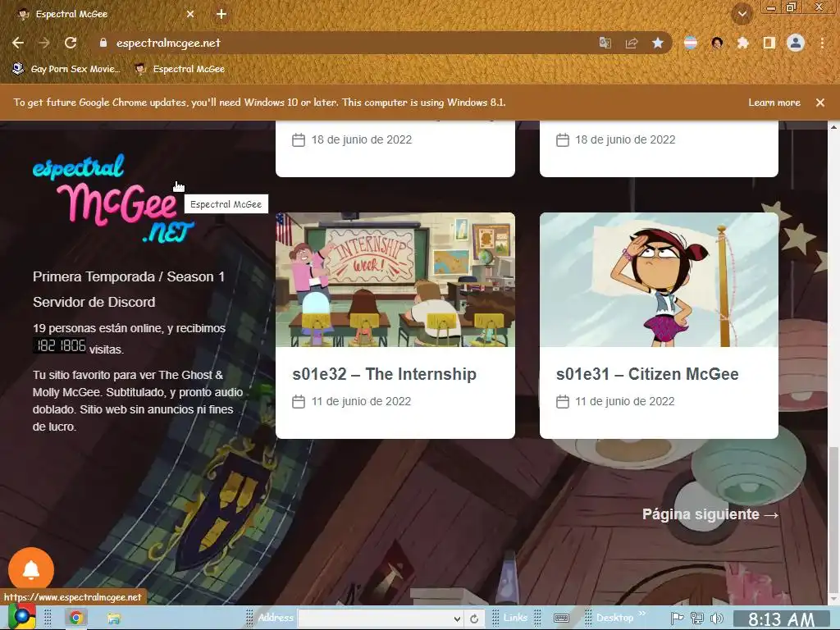Click Learn more in update banner

coord(774,103)
